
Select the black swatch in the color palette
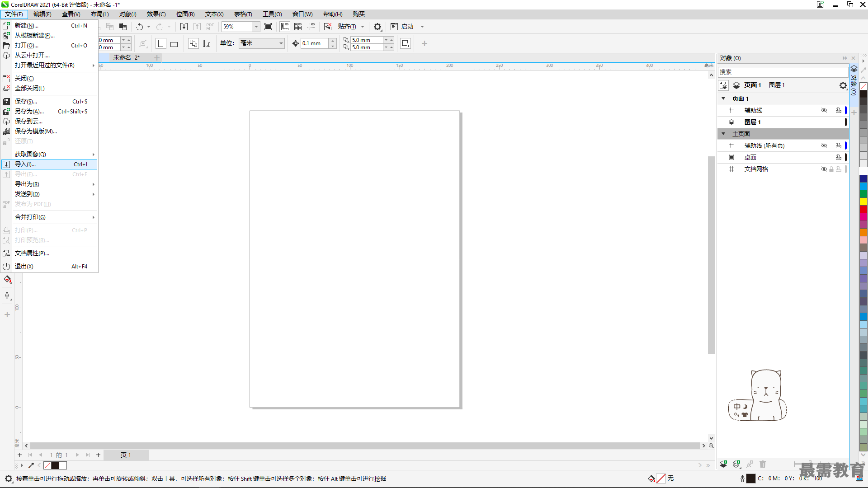pos(863,94)
